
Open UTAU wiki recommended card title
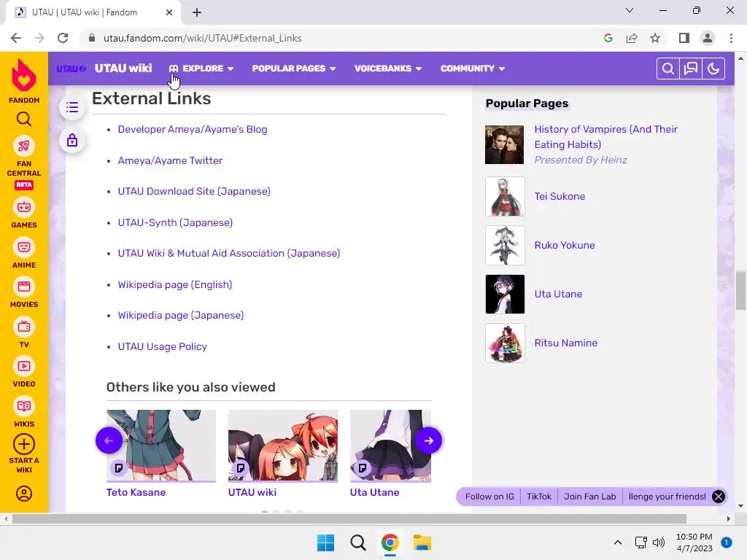click(252, 492)
